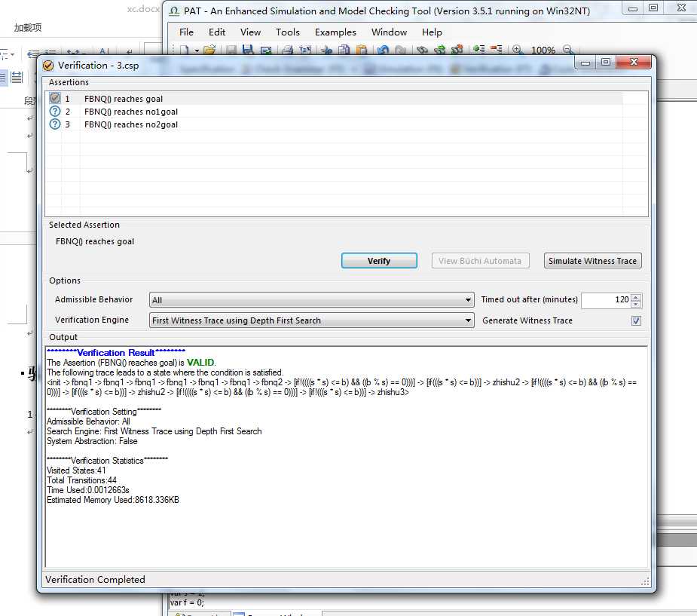
Task: Open the Help menu in PAT
Action: point(432,32)
